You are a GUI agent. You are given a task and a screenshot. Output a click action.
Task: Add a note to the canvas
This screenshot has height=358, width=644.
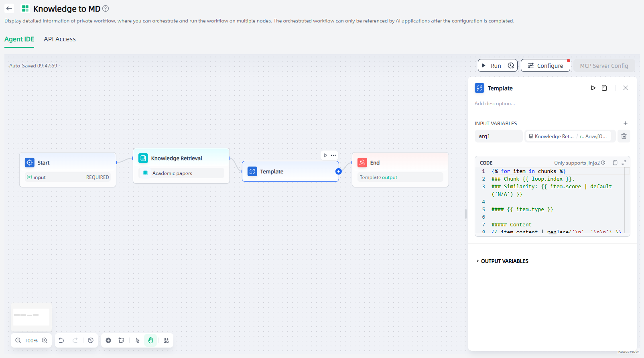121,340
